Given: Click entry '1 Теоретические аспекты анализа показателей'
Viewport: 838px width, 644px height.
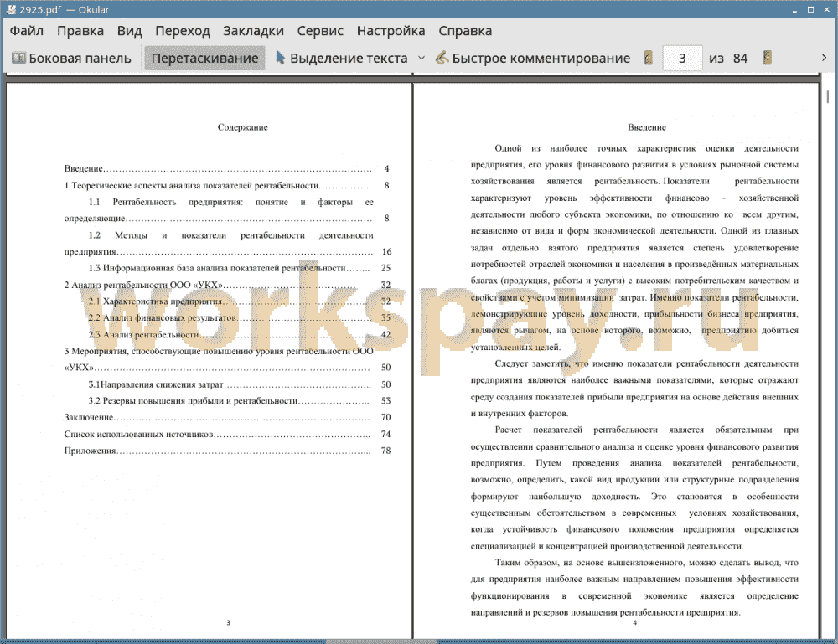Looking at the screenshot, I should [228, 185].
